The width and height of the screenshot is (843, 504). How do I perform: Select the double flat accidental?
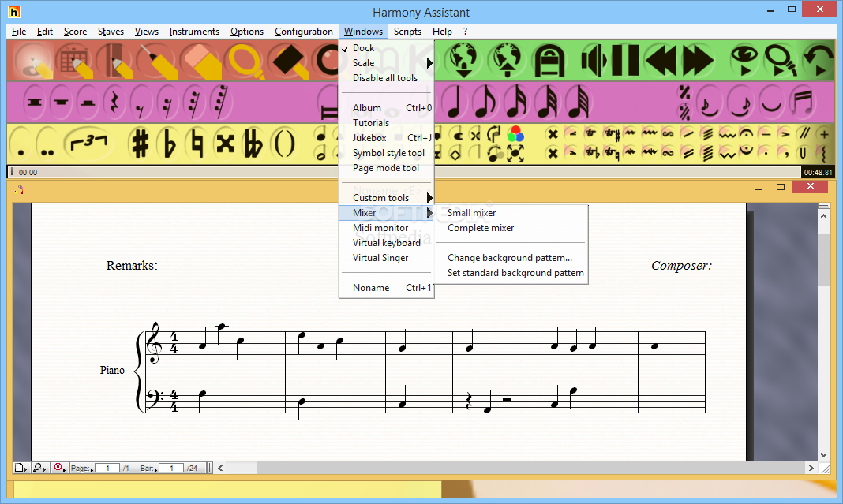(x=253, y=144)
